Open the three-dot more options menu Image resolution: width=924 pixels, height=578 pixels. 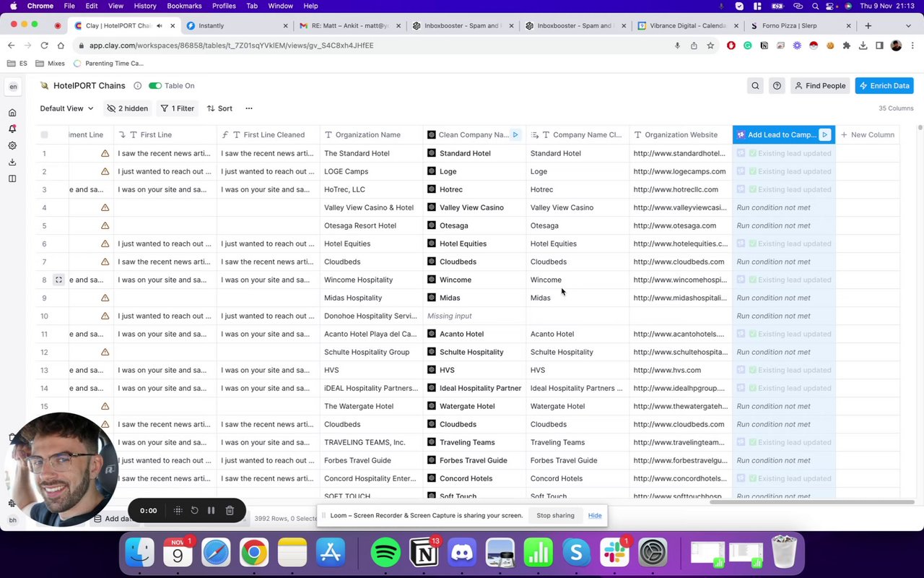coord(249,108)
